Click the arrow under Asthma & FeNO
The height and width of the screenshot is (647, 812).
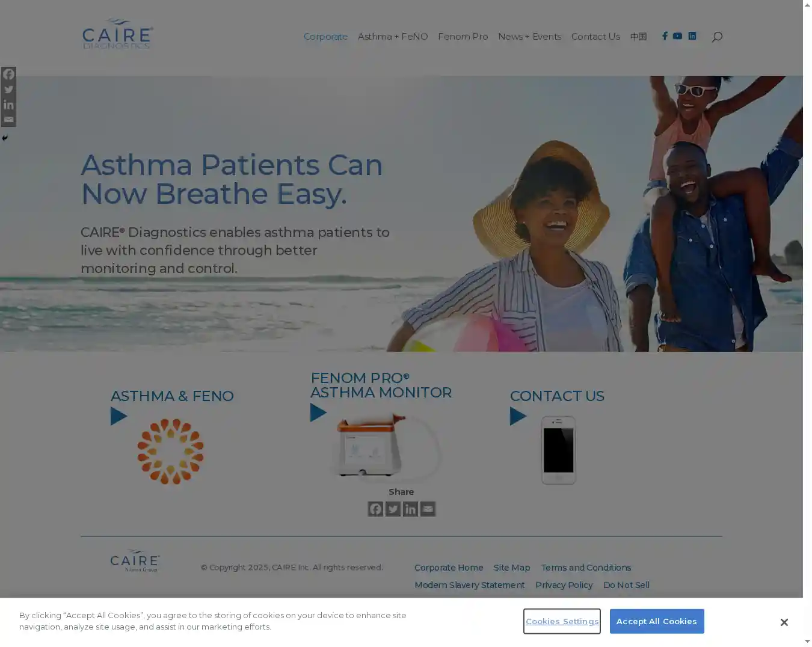pyautogui.click(x=119, y=416)
